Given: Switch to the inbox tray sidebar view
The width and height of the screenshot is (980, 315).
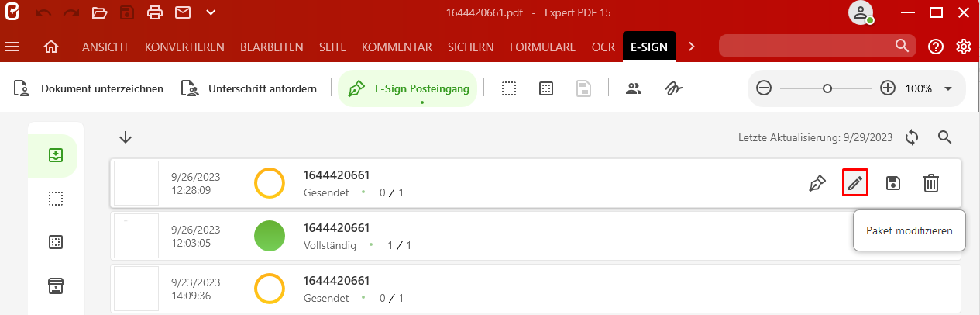Looking at the screenshot, I should [55, 155].
